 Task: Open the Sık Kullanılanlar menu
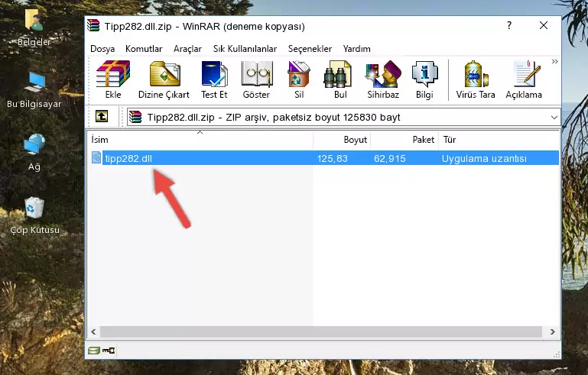point(245,49)
